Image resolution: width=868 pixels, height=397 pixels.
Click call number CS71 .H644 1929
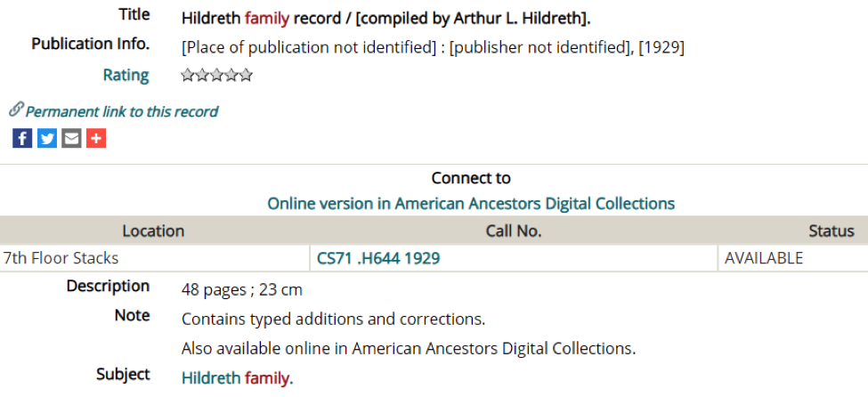point(378,258)
